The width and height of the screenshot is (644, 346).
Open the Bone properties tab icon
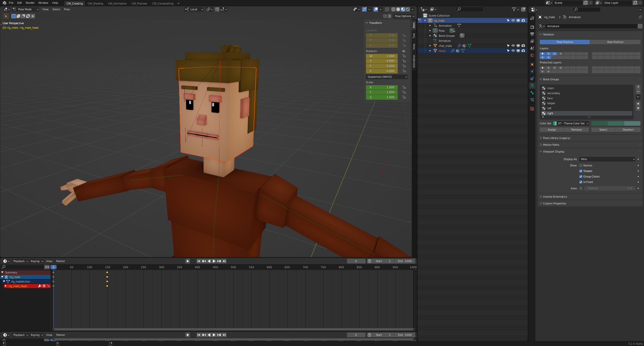pos(532,93)
